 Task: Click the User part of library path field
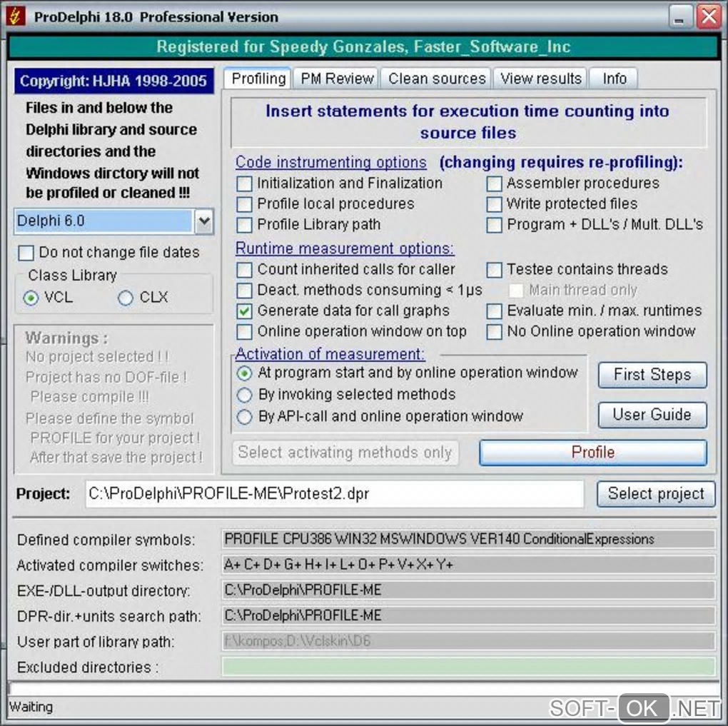[x=468, y=642]
